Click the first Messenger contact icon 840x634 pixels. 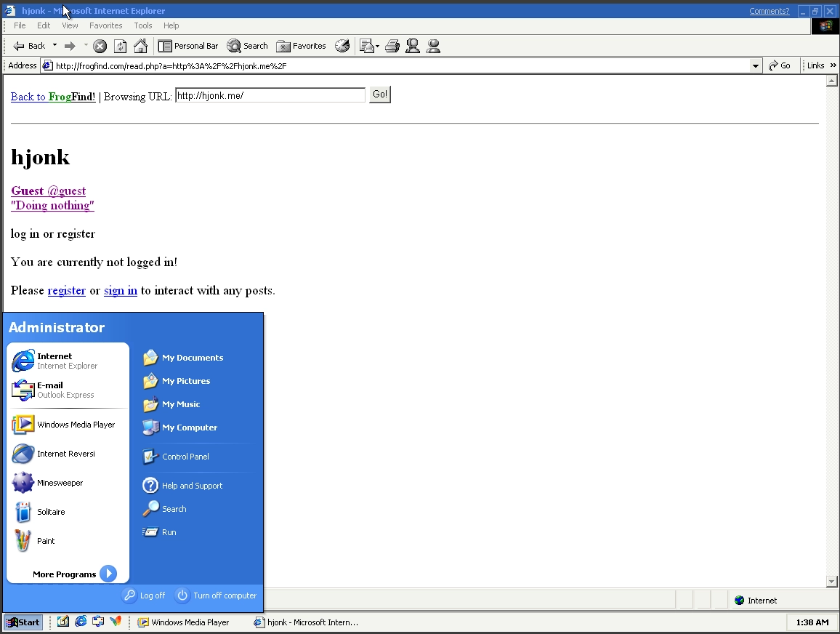[413, 46]
